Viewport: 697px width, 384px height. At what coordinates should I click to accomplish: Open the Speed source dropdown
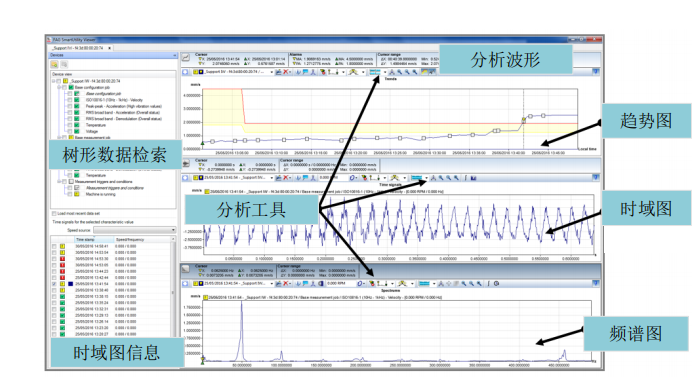coord(134,230)
